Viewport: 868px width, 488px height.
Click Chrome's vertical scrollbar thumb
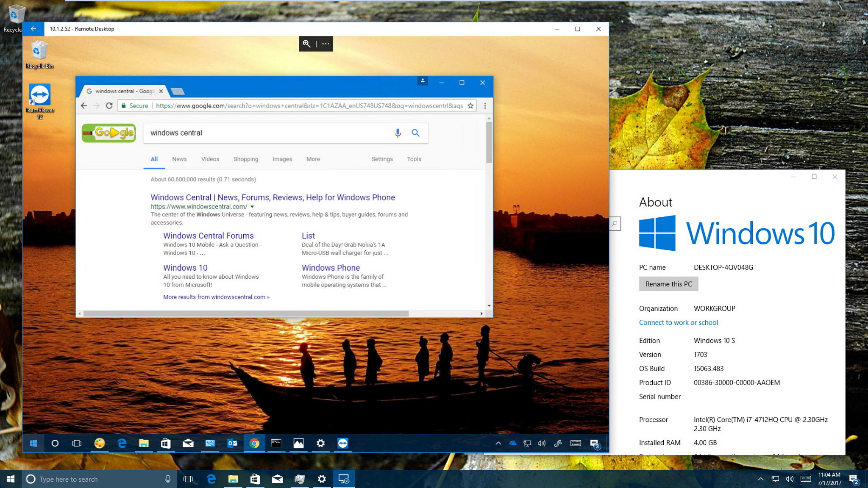pyautogui.click(x=489, y=142)
